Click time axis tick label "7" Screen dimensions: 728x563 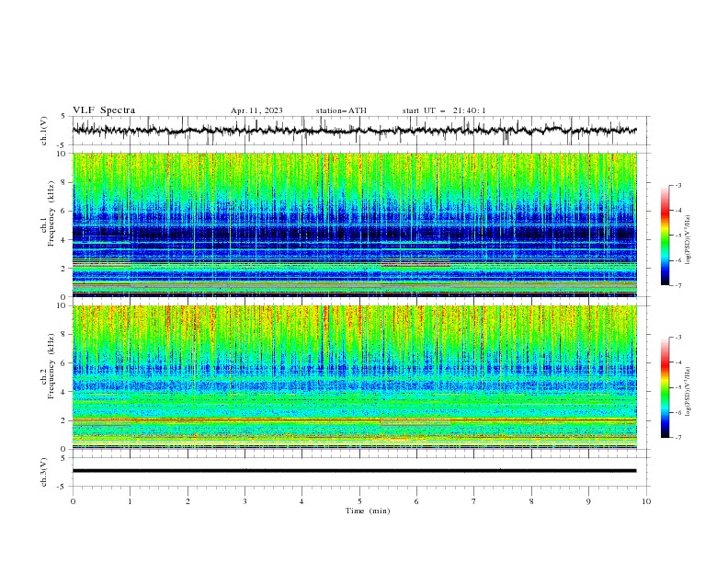pyautogui.click(x=474, y=501)
